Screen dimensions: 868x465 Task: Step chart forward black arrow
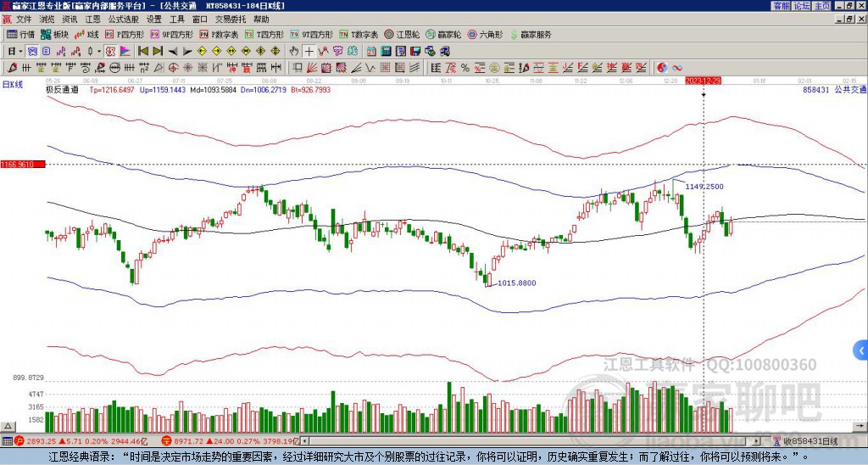(187, 52)
